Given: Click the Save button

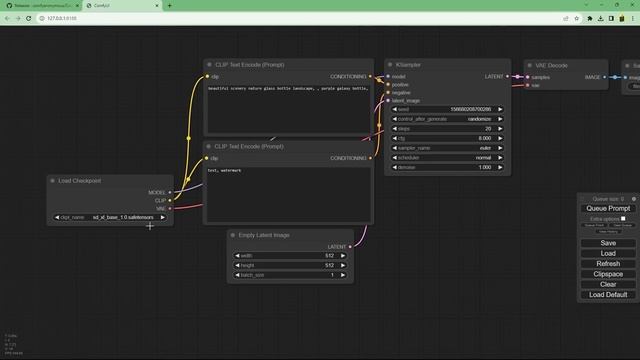Looking at the screenshot, I should 608,243.
